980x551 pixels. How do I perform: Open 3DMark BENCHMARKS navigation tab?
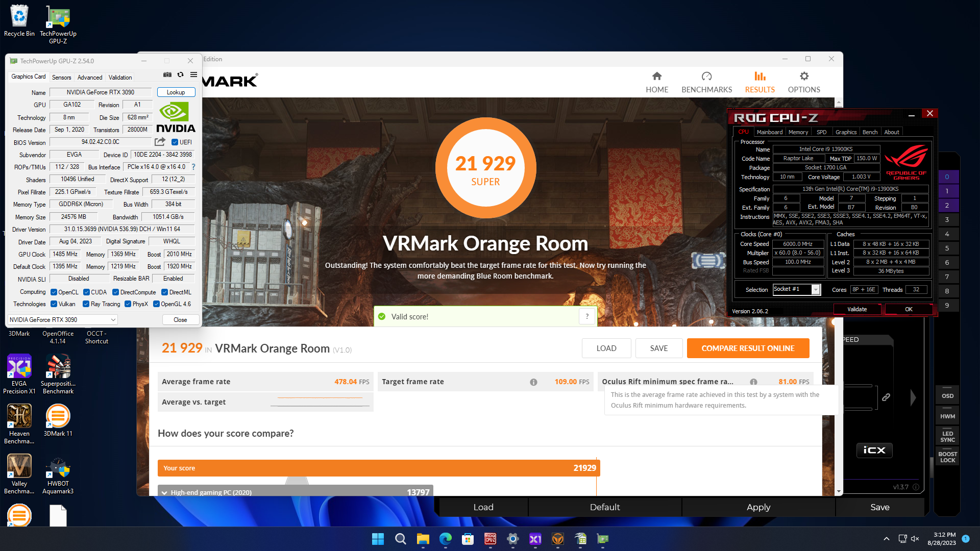[706, 82]
